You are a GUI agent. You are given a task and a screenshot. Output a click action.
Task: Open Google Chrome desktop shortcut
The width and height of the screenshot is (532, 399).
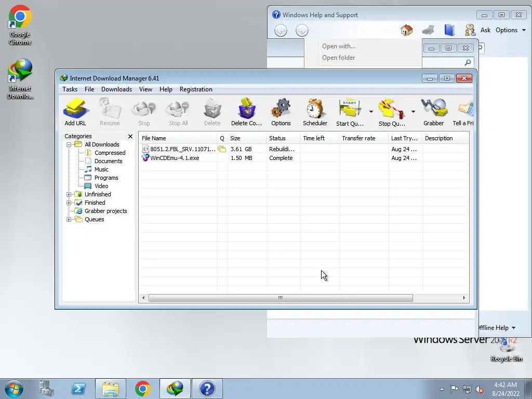tap(20, 25)
